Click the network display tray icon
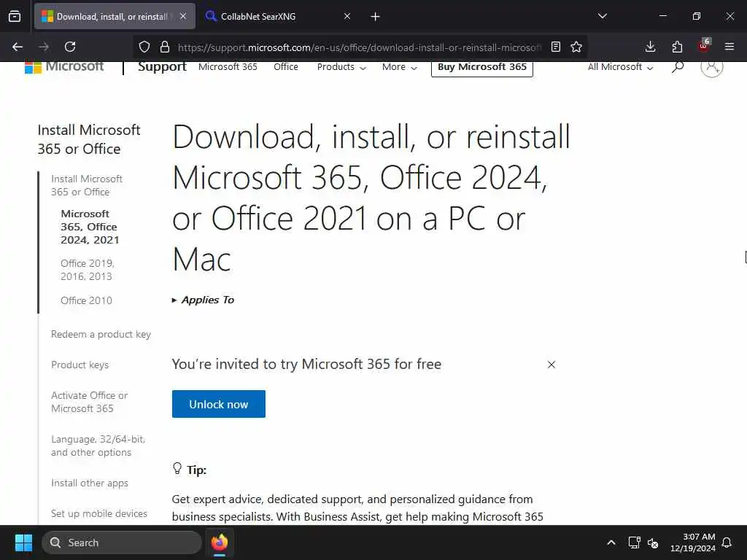Screen dimensions: 747x560 634,542
